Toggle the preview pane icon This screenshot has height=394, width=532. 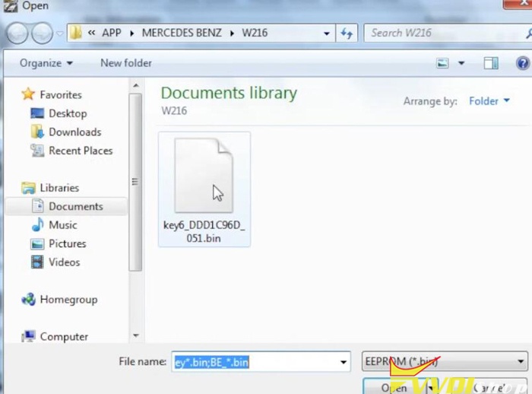(491, 63)
